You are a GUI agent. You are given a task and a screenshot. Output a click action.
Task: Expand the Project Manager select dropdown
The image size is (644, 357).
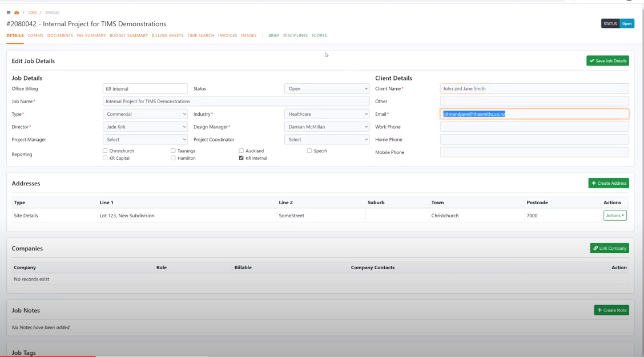[145, 139]
